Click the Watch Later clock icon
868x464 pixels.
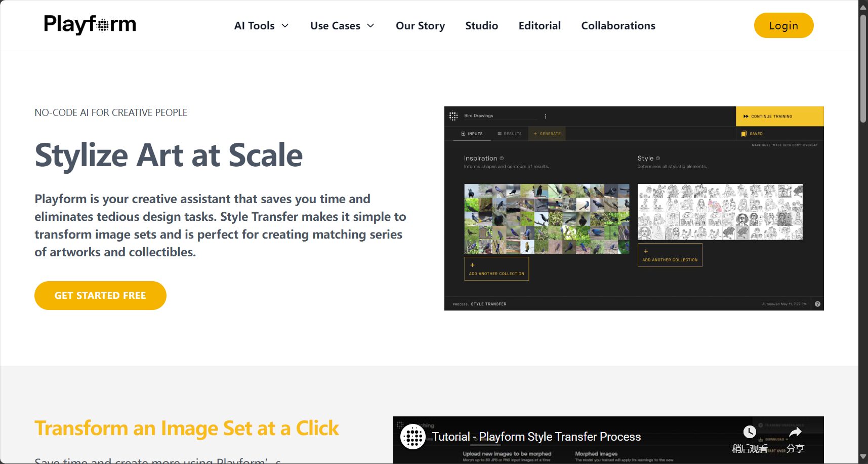coord(750,432)
